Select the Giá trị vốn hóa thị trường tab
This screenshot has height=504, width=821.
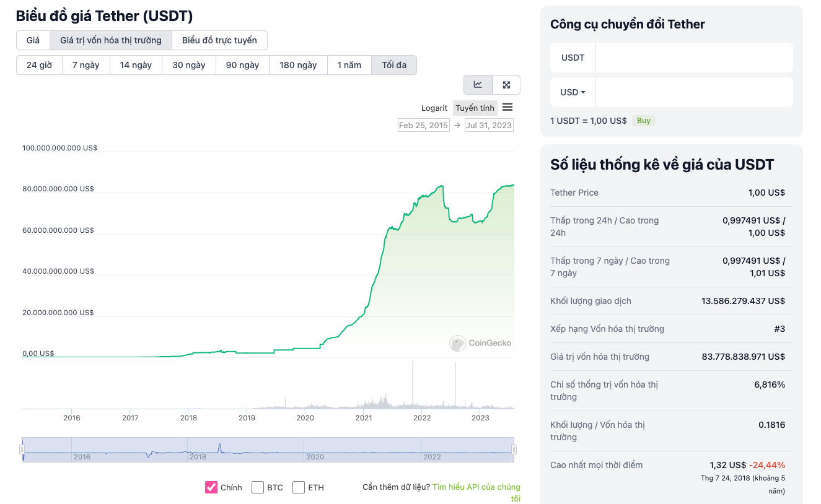coord(111,40)
